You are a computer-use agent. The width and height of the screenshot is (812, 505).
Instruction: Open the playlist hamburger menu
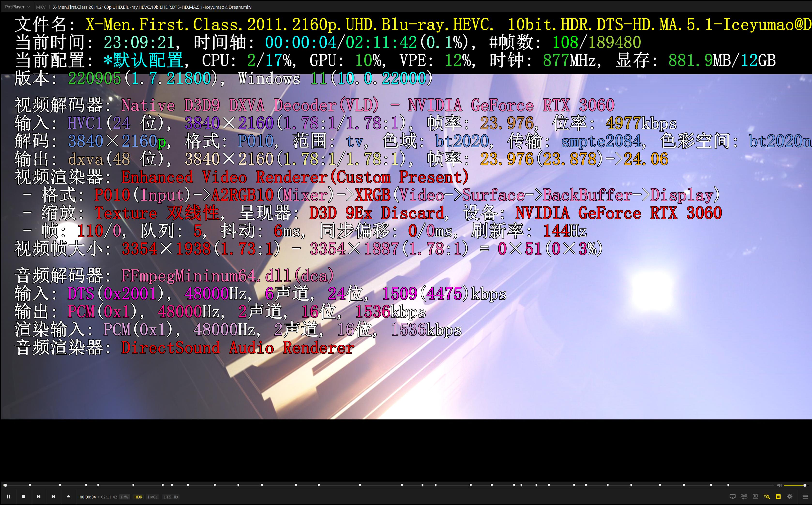point(805,497)
